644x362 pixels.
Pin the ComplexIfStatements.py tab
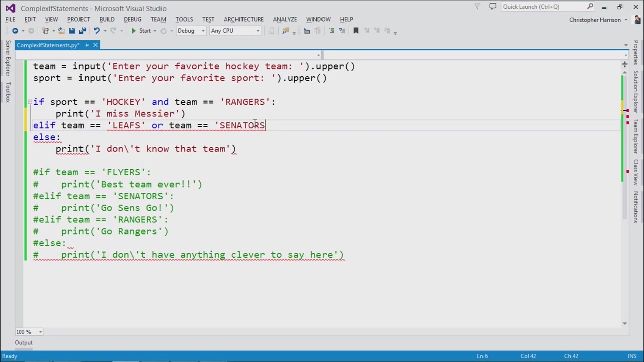(87, 45)
